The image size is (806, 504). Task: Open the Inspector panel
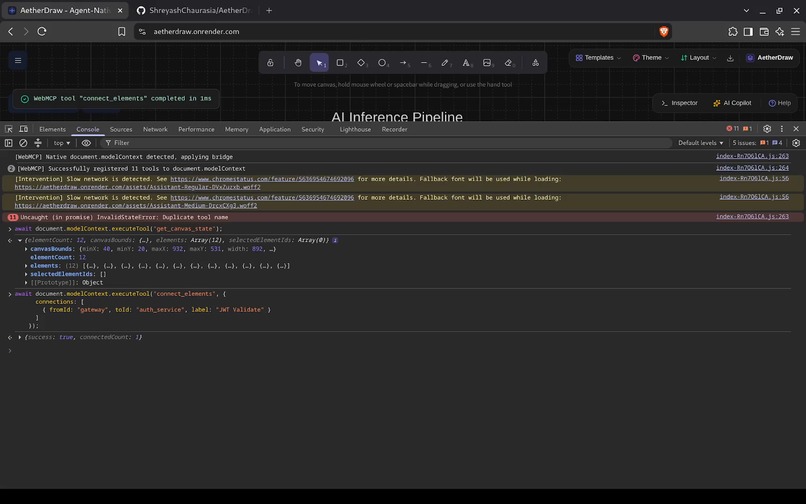[x=680, y=103]
